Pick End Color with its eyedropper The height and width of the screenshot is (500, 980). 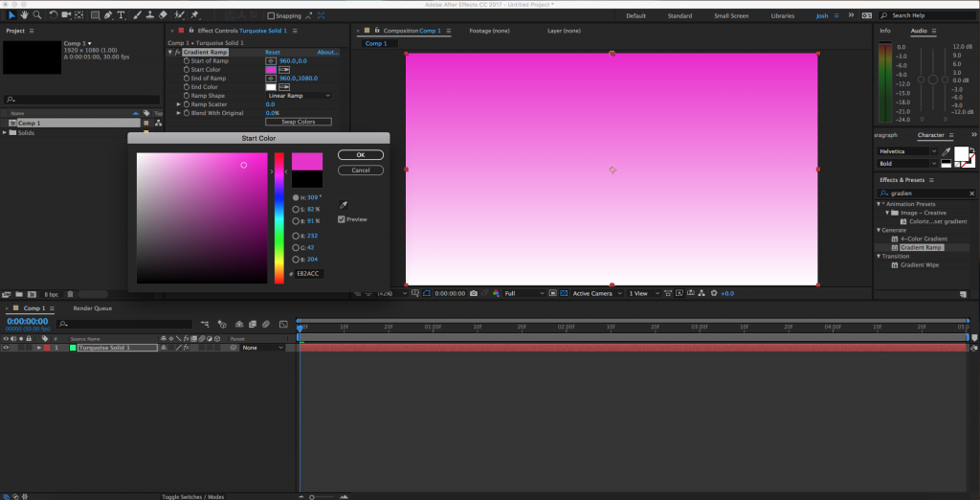(283, 87)
